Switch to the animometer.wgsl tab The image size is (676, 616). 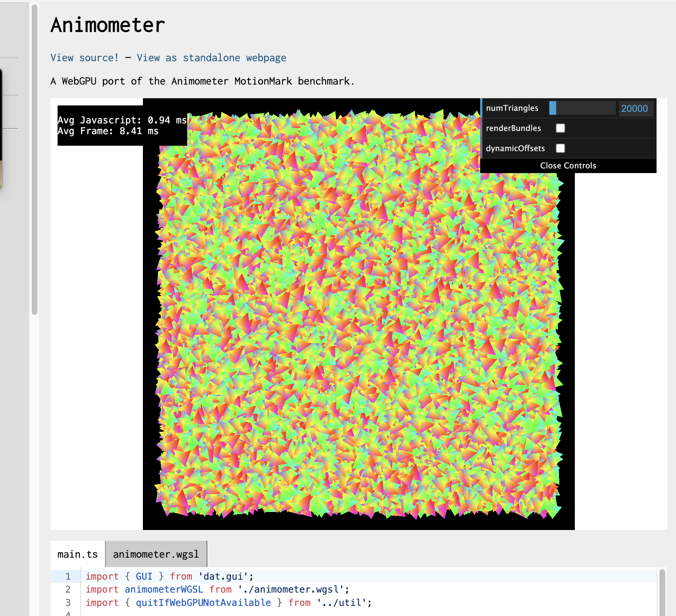tap(156, 554)
